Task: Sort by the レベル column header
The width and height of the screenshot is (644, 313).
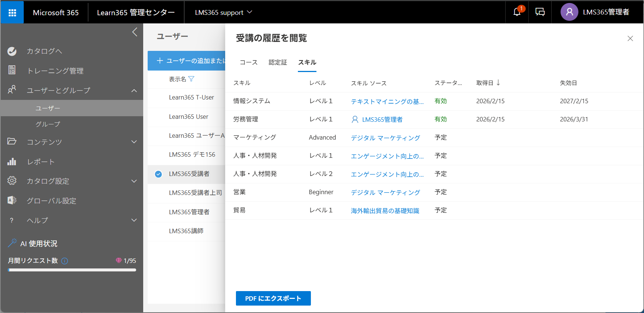Action: (318, 83)
